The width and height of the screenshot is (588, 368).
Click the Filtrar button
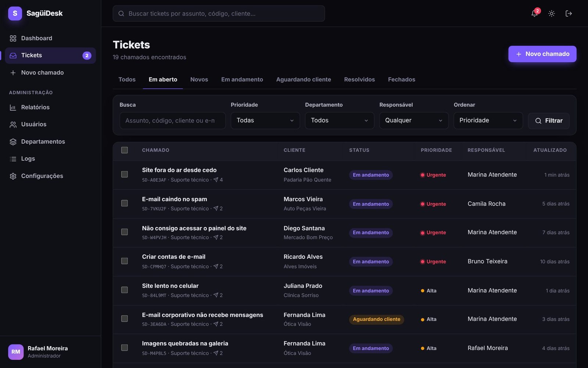tap(549, 121)
